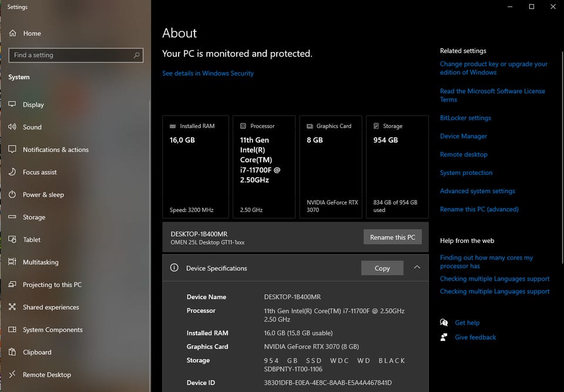Click Rename this PC (advanced) link
Screen dimensions: 564x392
(479, 209)
